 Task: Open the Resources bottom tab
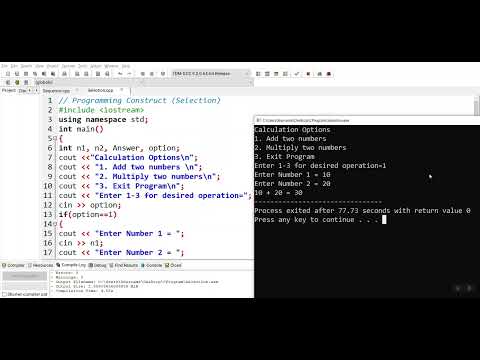tap(41, 265)
